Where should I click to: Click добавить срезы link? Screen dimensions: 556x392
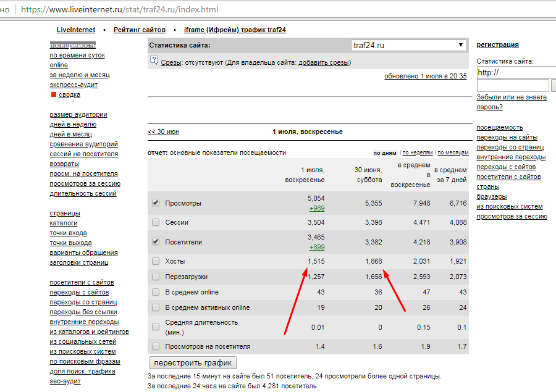point(324,62)
